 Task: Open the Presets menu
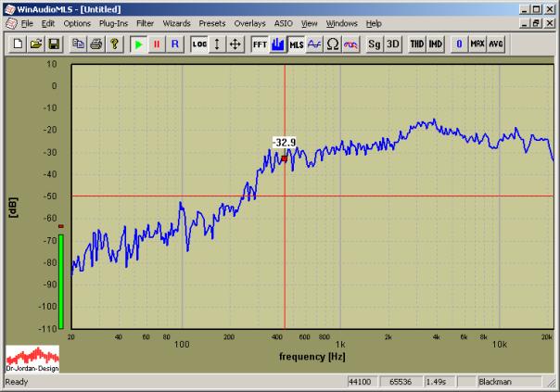[211, 22]
